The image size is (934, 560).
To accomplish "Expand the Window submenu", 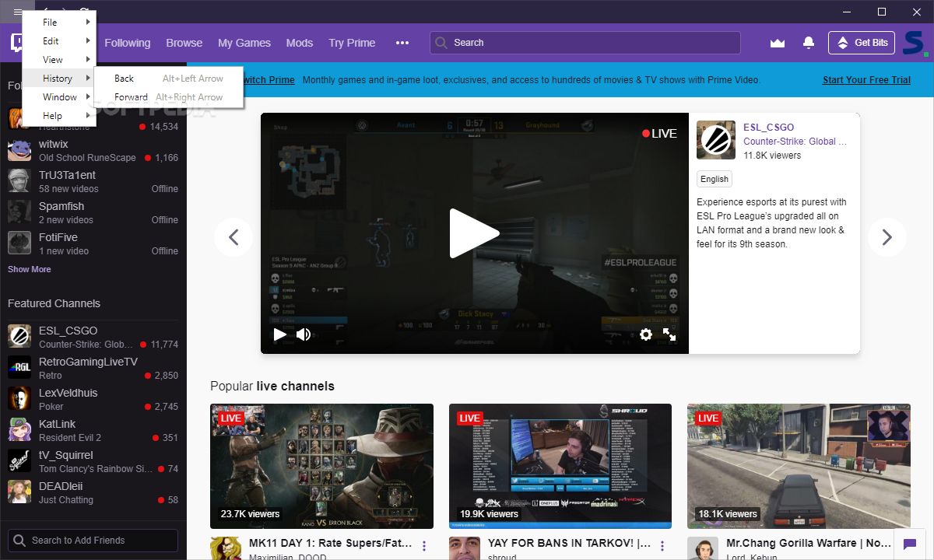I will click(59, 96).
